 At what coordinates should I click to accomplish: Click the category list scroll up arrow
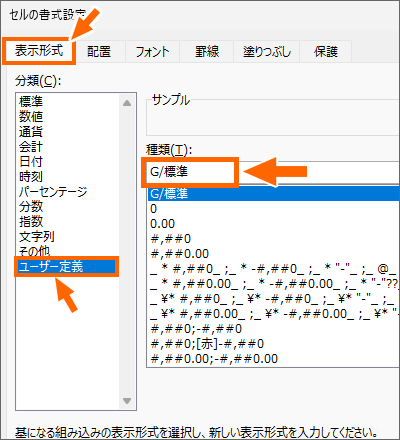[127, 103]
